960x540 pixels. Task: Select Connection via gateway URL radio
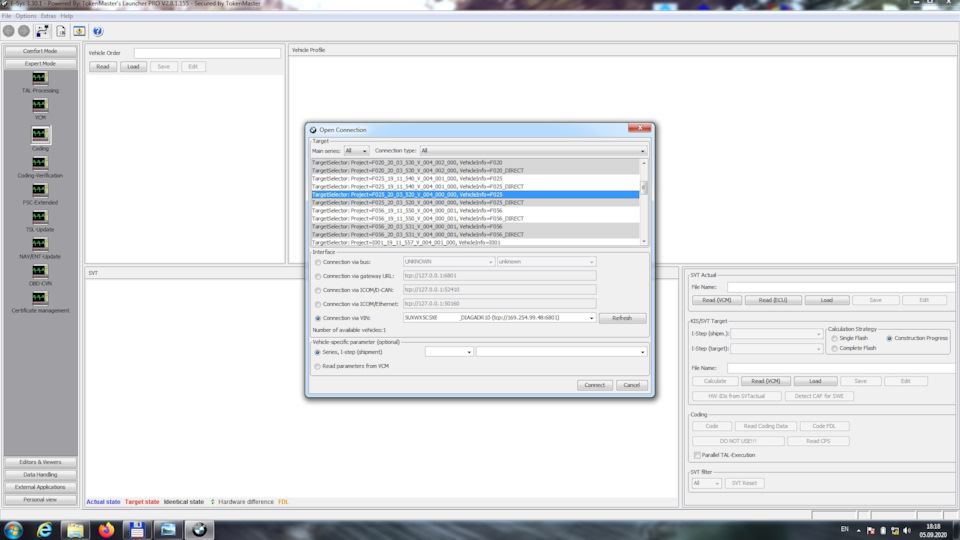[x=318, y=276]
